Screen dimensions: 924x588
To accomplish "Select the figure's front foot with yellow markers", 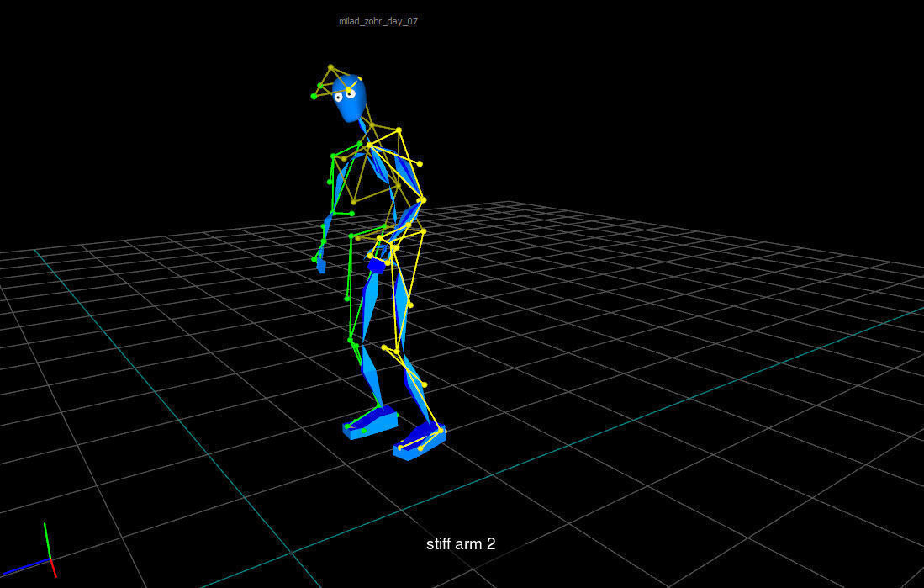I will (x=419, y=441).
